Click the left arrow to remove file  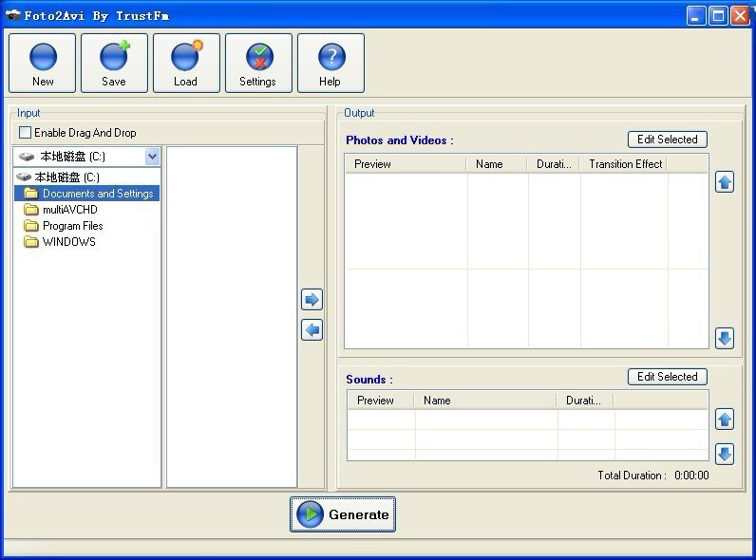point(312,330)
